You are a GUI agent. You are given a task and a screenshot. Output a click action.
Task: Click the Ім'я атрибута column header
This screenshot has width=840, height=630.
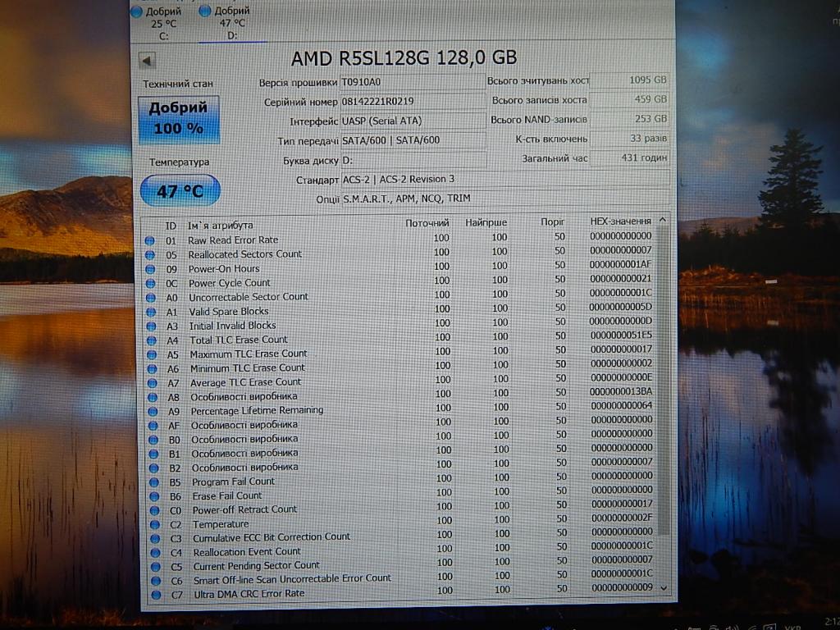tap(220, 225)
